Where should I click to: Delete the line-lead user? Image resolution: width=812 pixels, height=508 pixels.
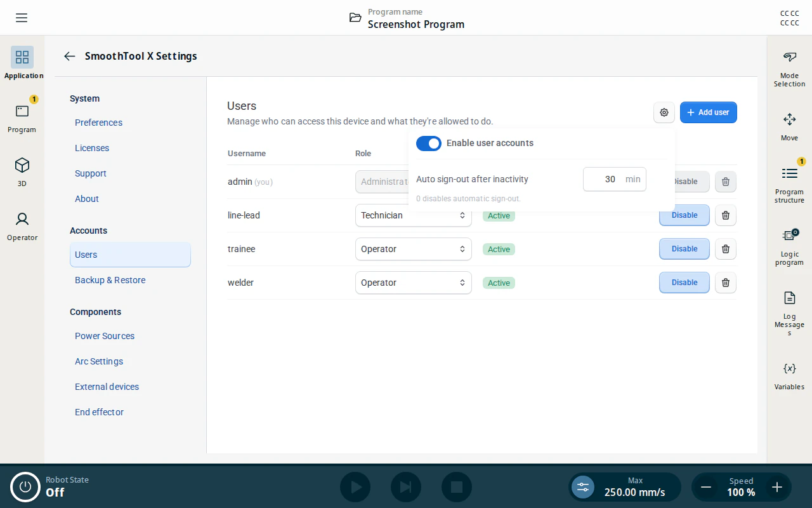pyautogui.click(x=726, y=215)
